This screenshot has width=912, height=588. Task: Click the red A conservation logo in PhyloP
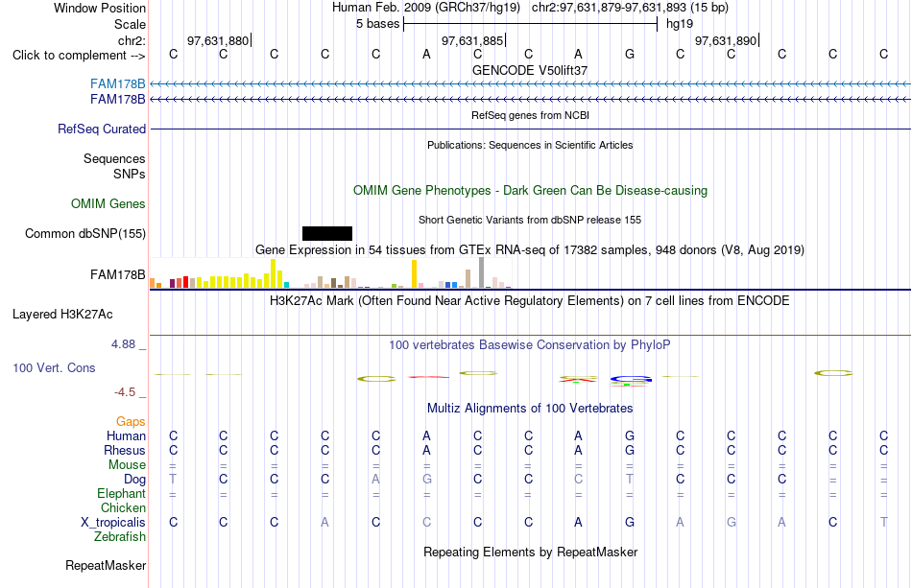pyautogui.click(x=578, y=380)
